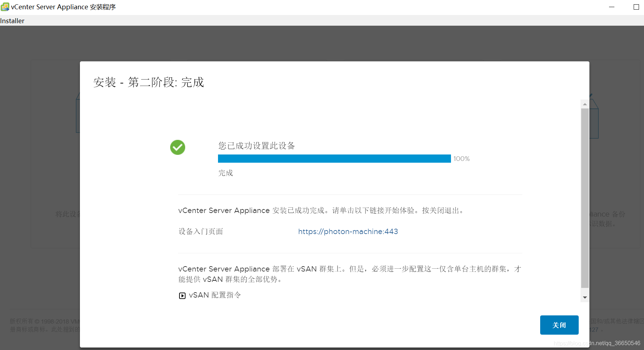Image resolution: width=644 pixels, height=350 pixels.
Task: Click the green success checkmark icon
Action: pos(178,147)
